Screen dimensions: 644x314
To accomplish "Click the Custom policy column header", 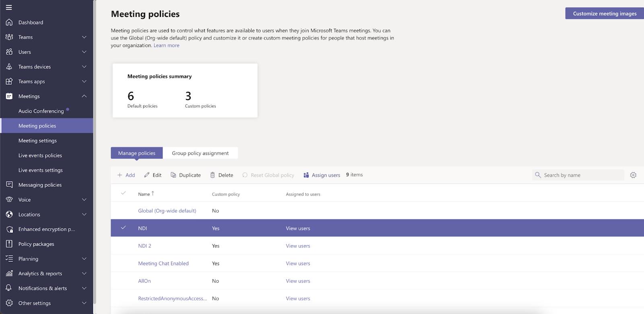I will 226,194.
